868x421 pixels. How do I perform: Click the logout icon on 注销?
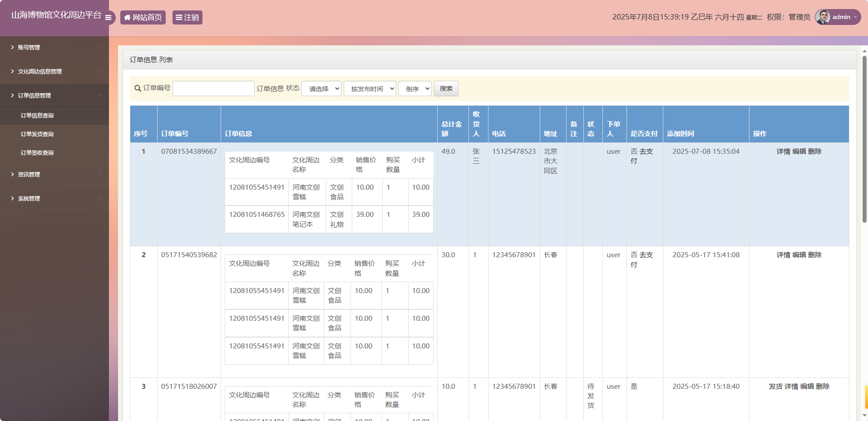tap(179, 17)
